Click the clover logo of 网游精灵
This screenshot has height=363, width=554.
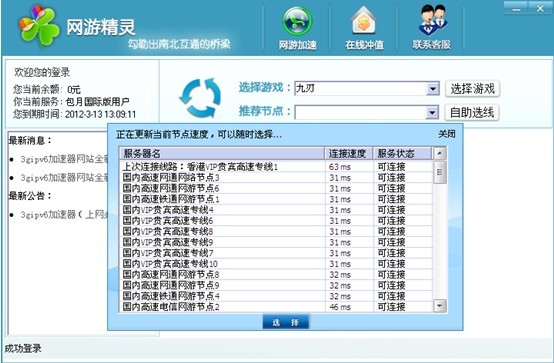38,25
